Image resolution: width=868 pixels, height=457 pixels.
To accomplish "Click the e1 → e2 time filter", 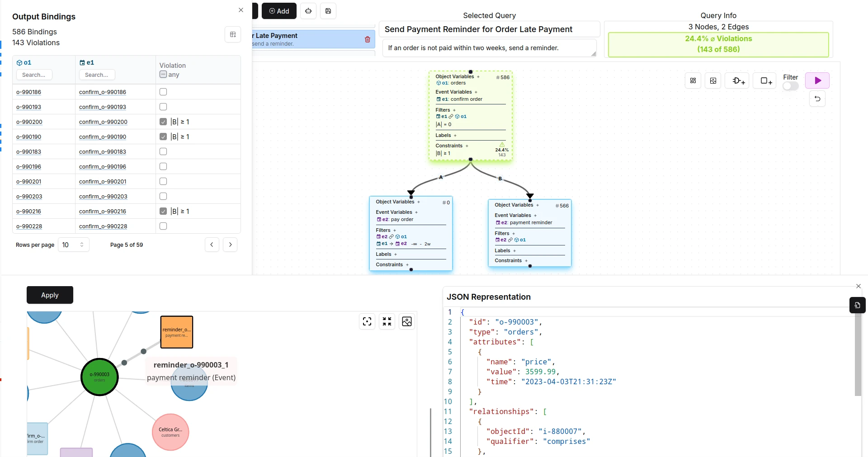I will (404, 244).
